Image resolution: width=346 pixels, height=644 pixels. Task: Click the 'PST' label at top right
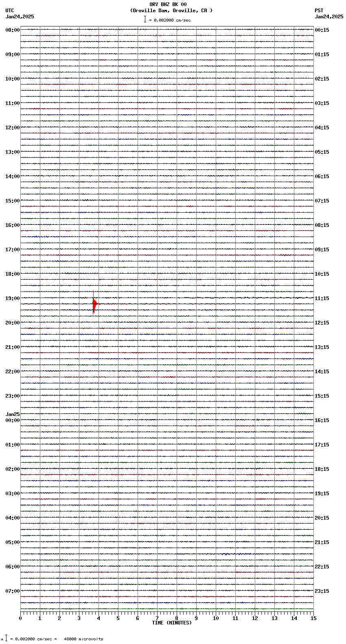319,11
